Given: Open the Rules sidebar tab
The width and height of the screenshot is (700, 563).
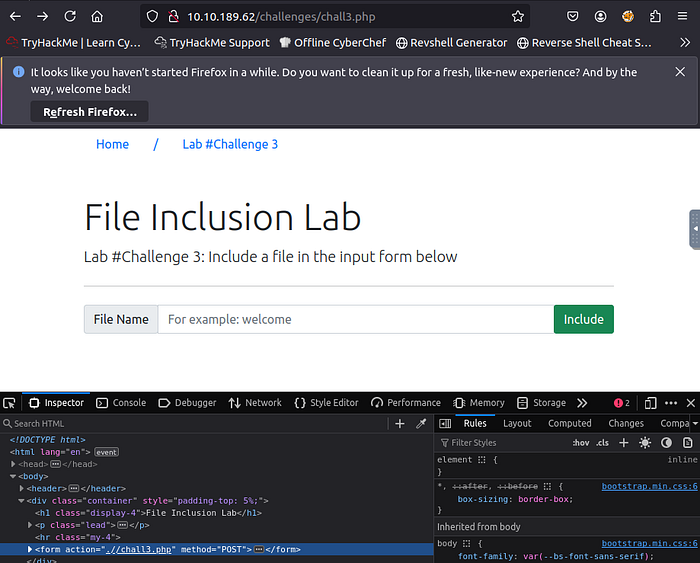Looking at the screenshot, I should coord(475,423).
